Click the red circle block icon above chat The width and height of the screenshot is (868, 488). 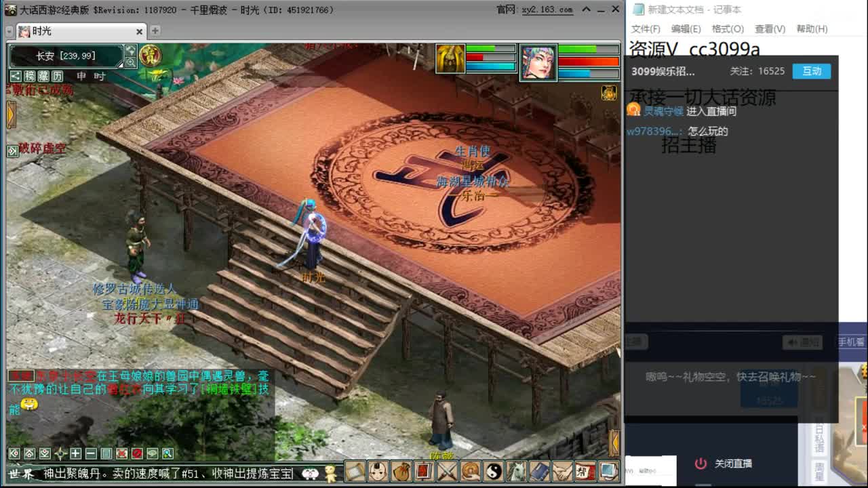click(137, 453)
